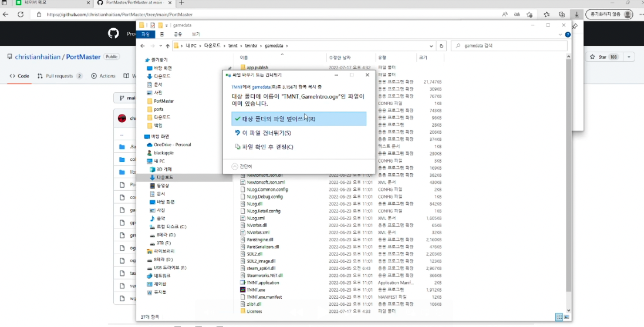Screen dimensions: 644x327
Task: Select PortMaster in the navigation pane
Action: click(160, 101)
